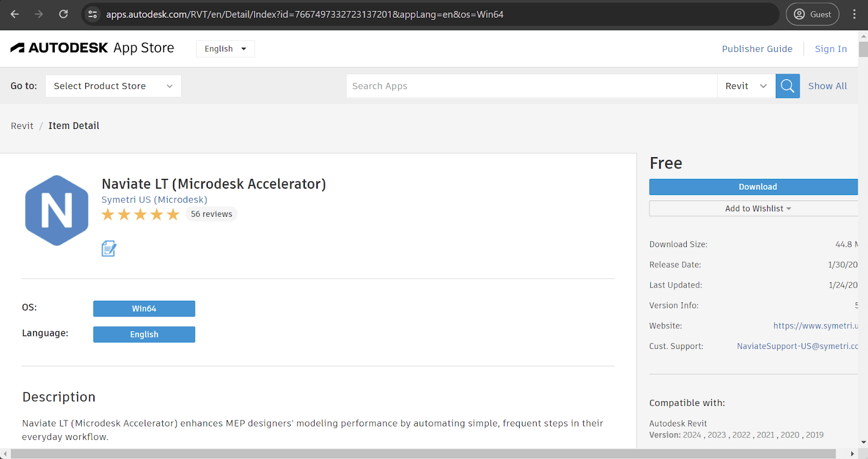Image resolution: width=868 pixels, height=459 pixels.
Task: Click the Guest profile button
Action: 812,15
